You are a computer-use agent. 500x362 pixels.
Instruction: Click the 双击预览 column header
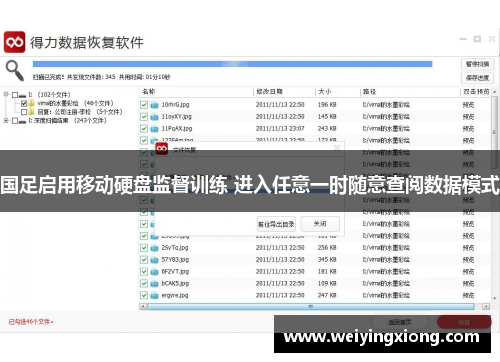coord(476,91)
